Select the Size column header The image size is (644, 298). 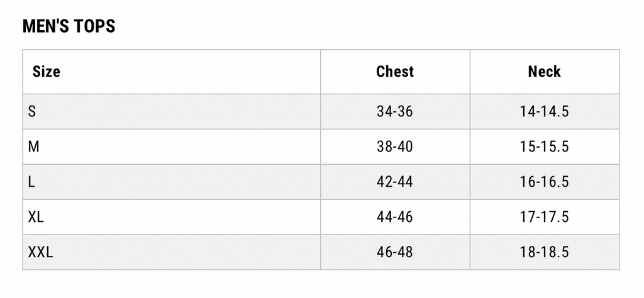pyautogui.click(x=47, y=72)
